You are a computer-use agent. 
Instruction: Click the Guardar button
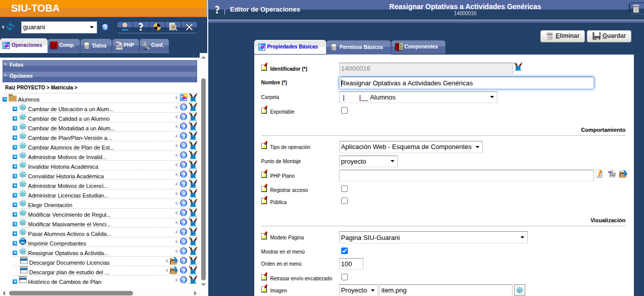609,36
